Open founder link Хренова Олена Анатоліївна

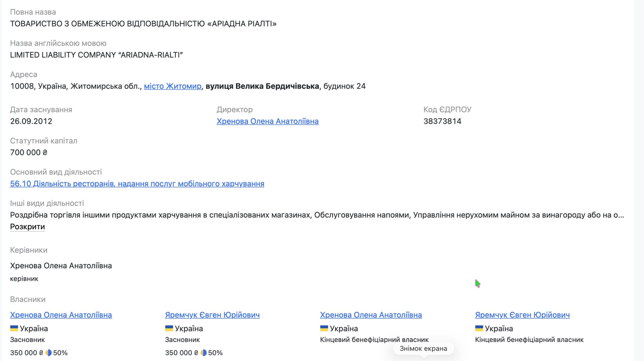coord(61,315)
